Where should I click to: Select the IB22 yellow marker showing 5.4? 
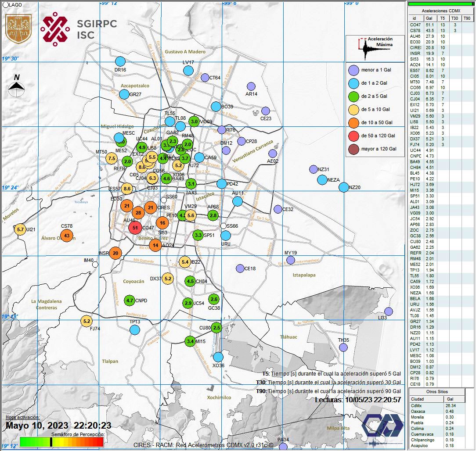[x=185, y=262]
